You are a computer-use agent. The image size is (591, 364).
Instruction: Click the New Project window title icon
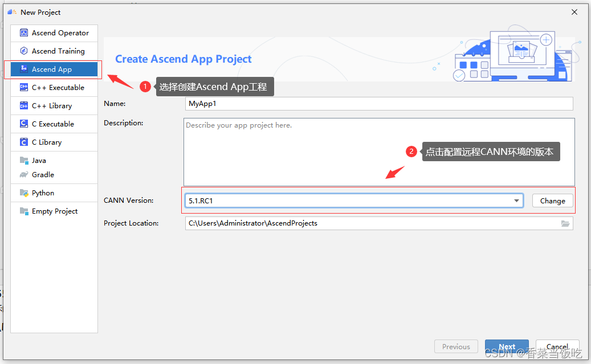[12, 12]
